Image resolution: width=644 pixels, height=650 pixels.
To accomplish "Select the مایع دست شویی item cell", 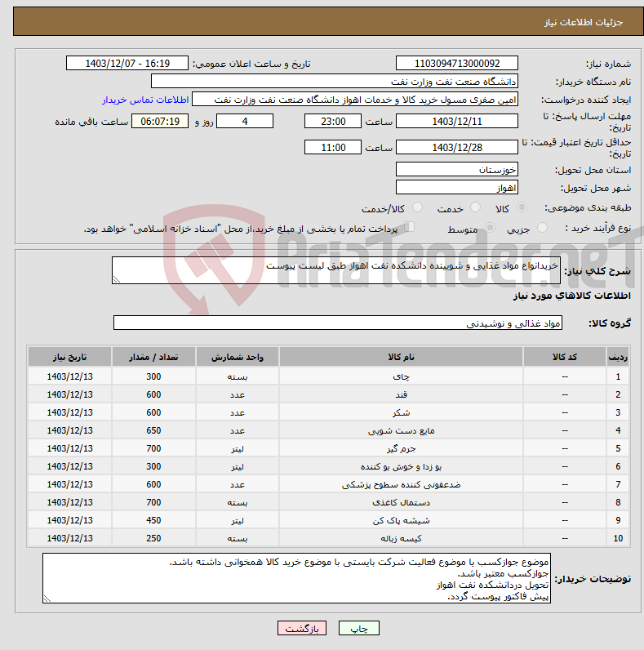I will (401, 430).
